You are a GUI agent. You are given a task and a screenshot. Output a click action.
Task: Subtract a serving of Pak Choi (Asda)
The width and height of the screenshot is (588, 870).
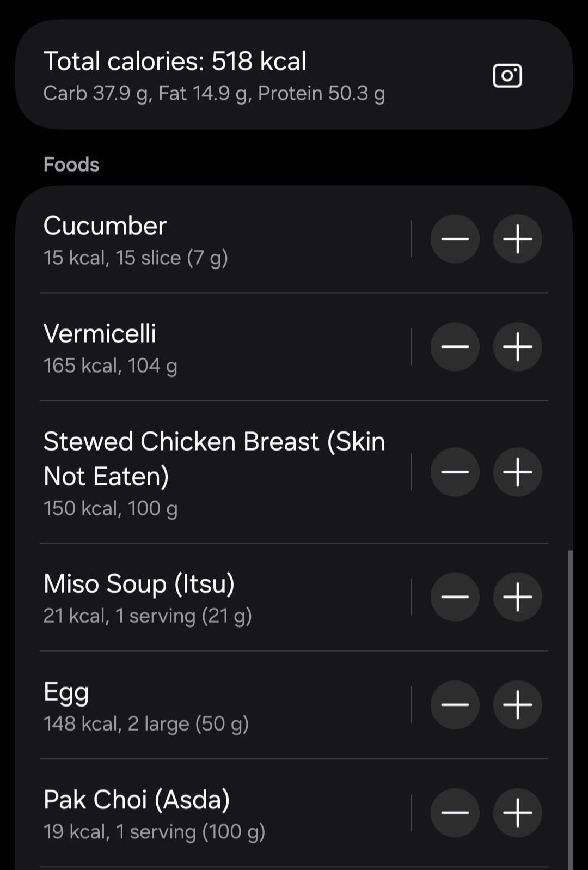tap(455, 812)
